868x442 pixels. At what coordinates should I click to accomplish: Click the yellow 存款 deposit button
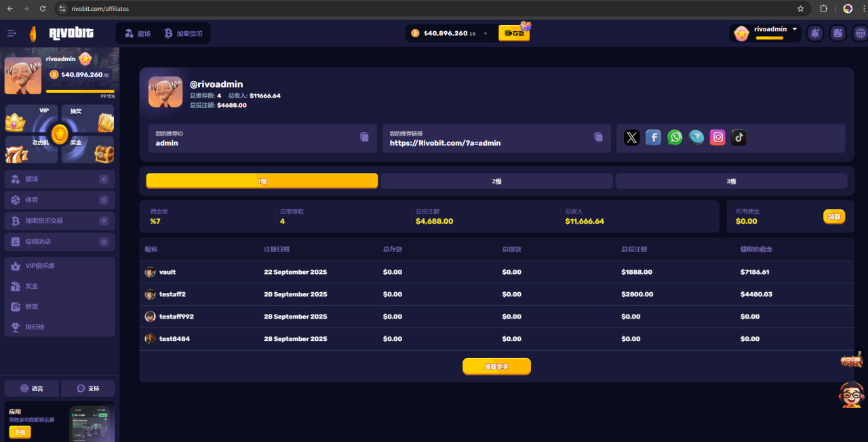click(513, 33)
